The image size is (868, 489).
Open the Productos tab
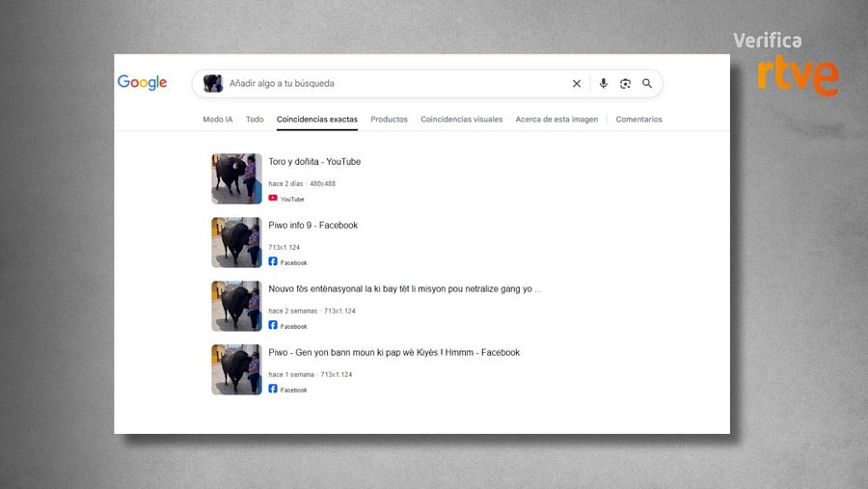(390, 119)
